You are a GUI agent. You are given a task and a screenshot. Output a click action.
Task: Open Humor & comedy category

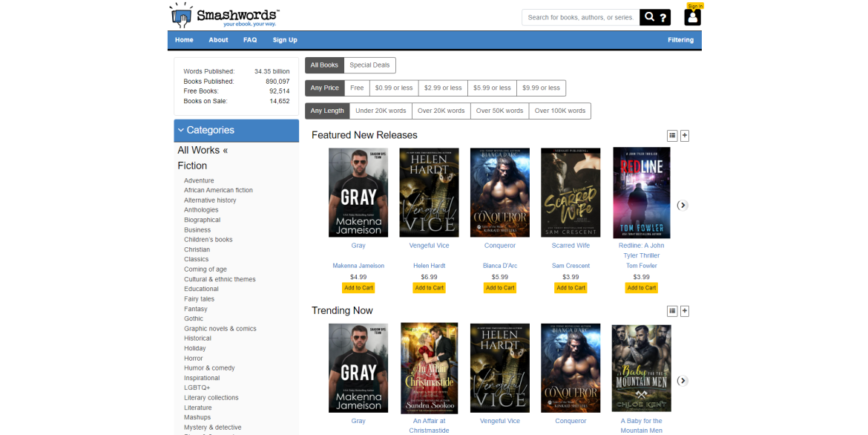pos(209,368)
